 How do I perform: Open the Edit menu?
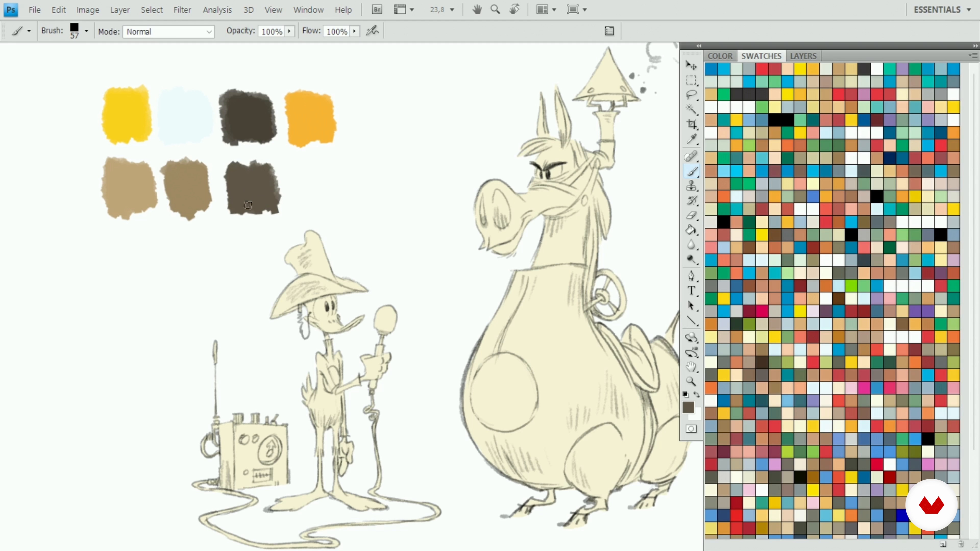[59, 10]
